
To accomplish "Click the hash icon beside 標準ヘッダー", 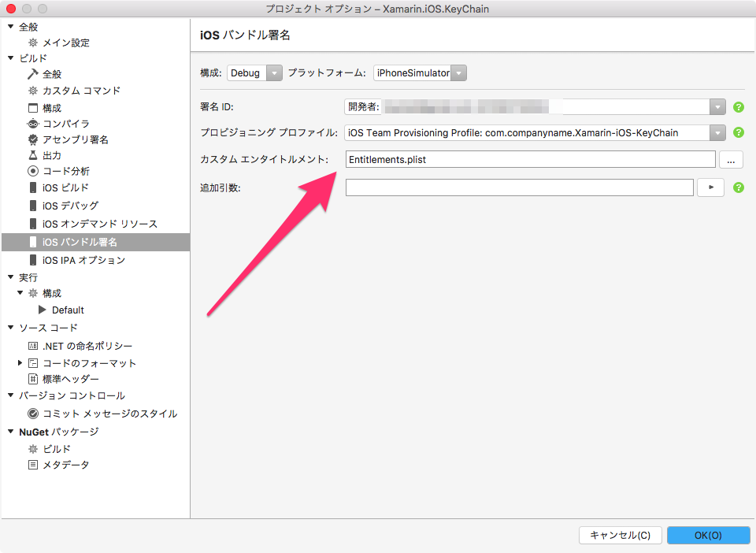I will 33,378.
